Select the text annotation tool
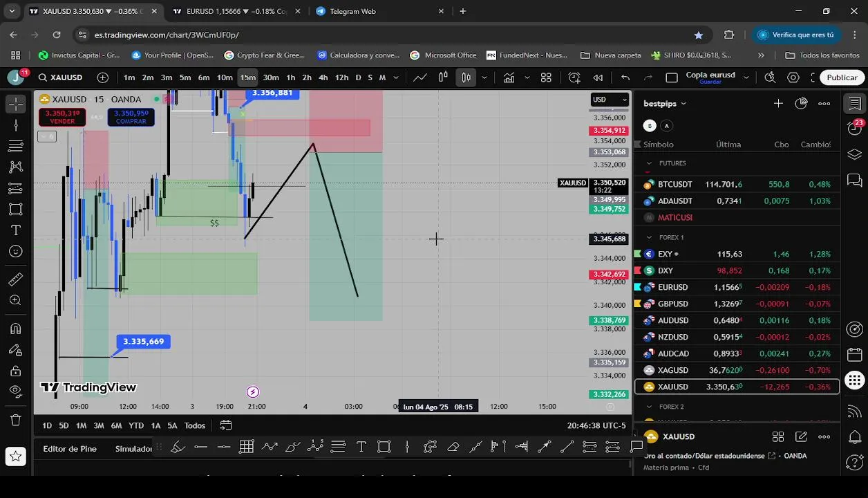Viewport: 868px width, 498px height. coord(16,230)
